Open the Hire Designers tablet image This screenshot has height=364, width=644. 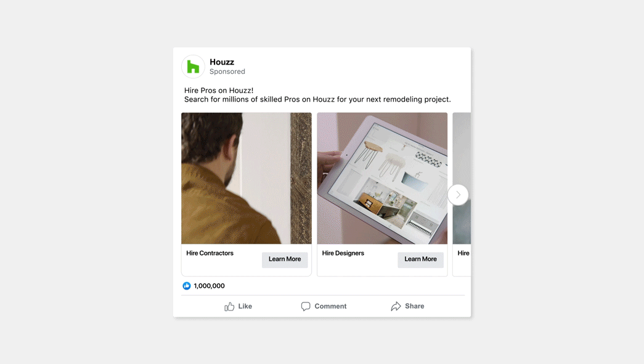pos(382,178)
